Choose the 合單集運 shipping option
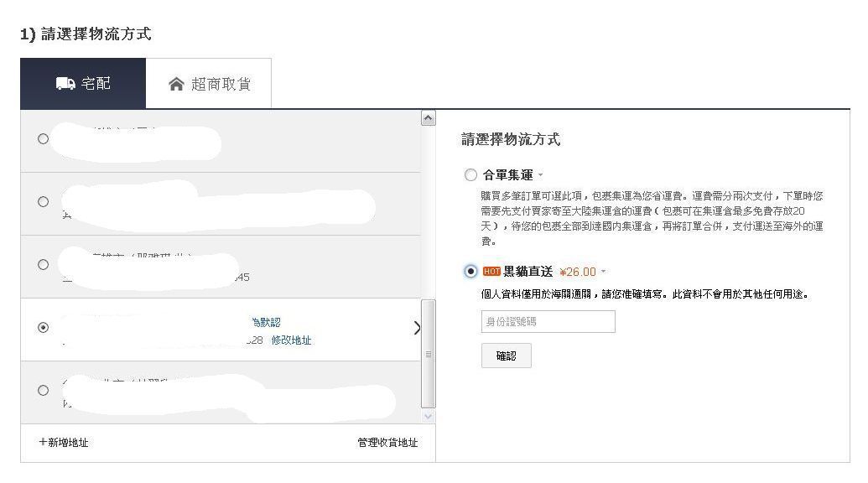Screen dimensions: 868x483 point(470,175)
